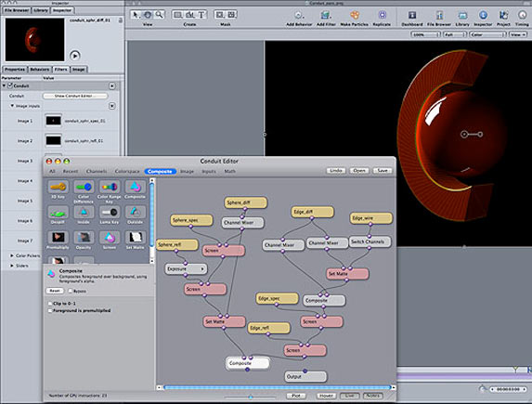Collapse the Image Inputs section
Viewport: 532px width, 404px height.
tap(12, 106)
